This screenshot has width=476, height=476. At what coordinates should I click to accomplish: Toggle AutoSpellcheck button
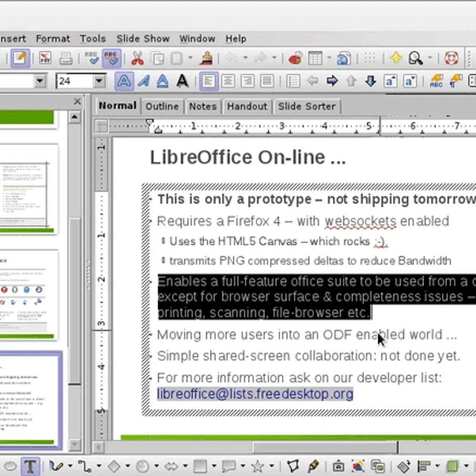tap(111, 58)
